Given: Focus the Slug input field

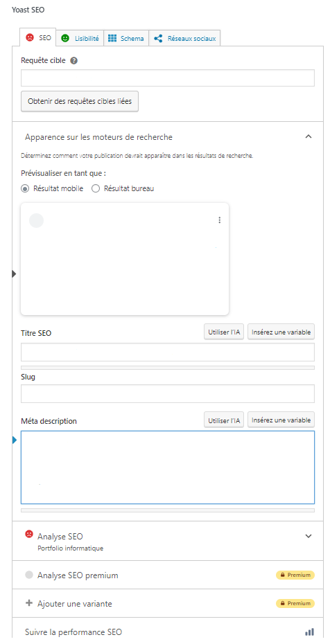Looking at the screenshot, I should tap(168, 393).
